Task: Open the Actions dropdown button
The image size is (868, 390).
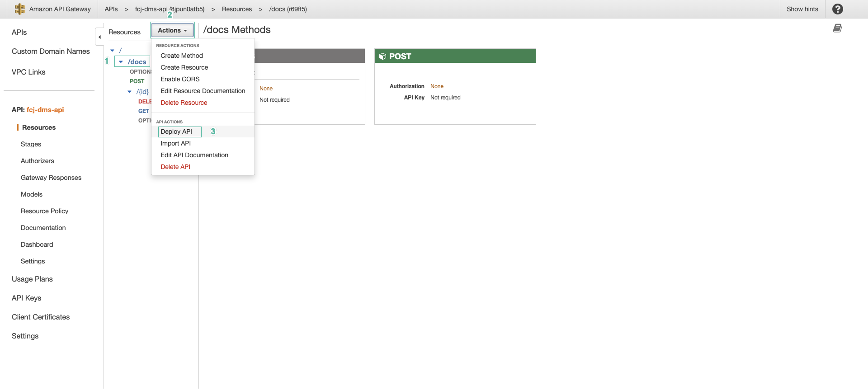Action: pyautogui.click(x=172, y=30)
